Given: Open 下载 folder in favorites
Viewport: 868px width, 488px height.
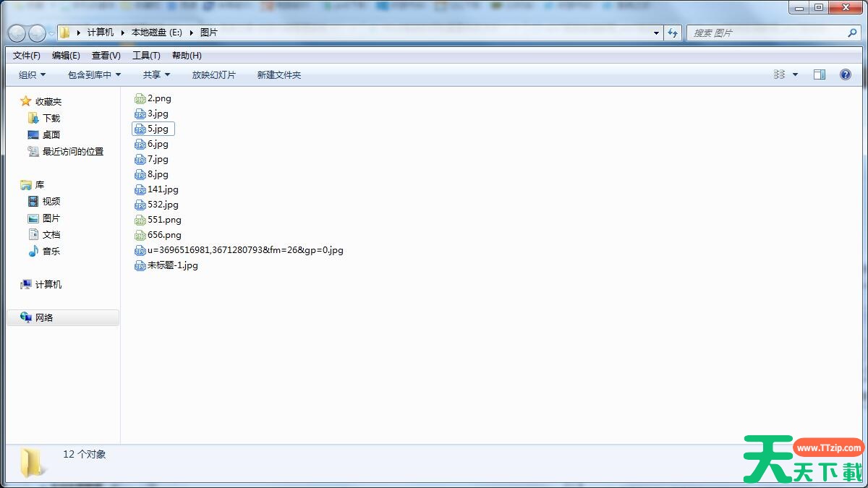Looking at the screenshot, I should click(x=51, y=118).
